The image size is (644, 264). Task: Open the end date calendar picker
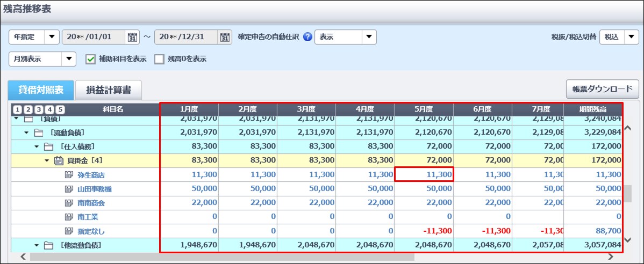click(225, 37)
